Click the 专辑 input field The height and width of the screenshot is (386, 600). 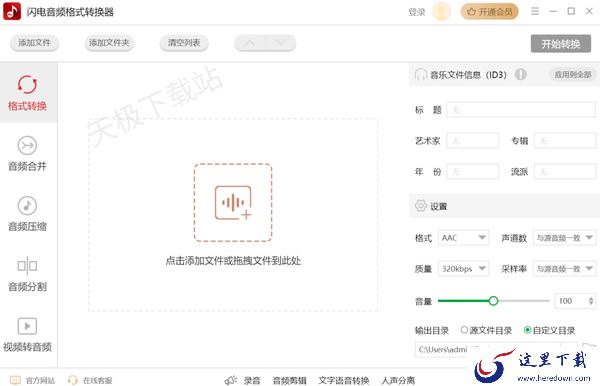[565, 140]
